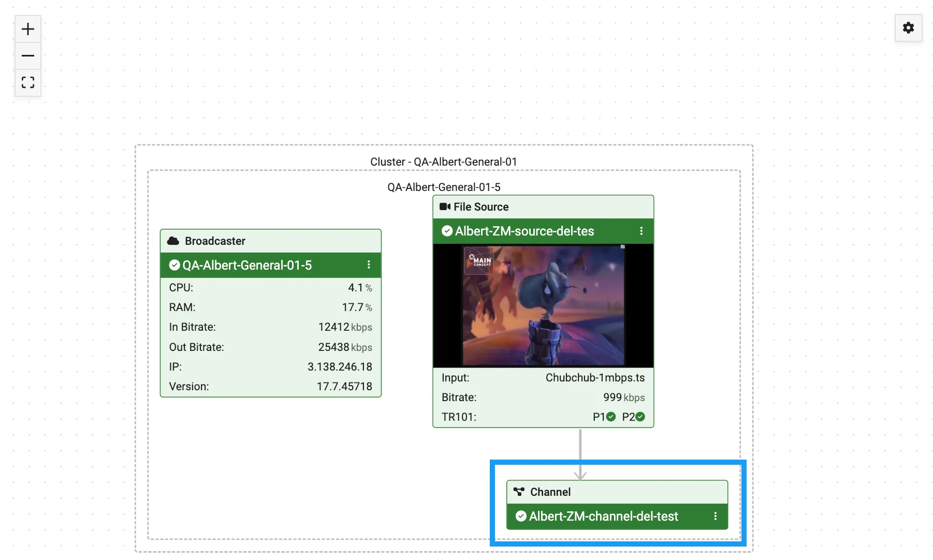Click the TR101 label
The image size is (933, 560).
459,417
